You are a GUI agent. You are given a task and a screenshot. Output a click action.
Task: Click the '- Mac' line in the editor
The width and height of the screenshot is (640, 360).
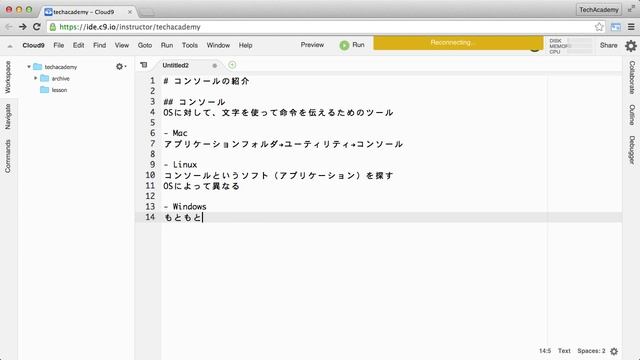(x=176, y=133)
